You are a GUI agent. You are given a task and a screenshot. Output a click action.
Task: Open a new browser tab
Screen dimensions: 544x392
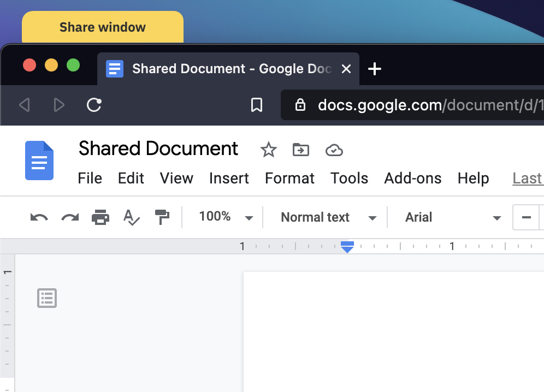click(375, 69)
